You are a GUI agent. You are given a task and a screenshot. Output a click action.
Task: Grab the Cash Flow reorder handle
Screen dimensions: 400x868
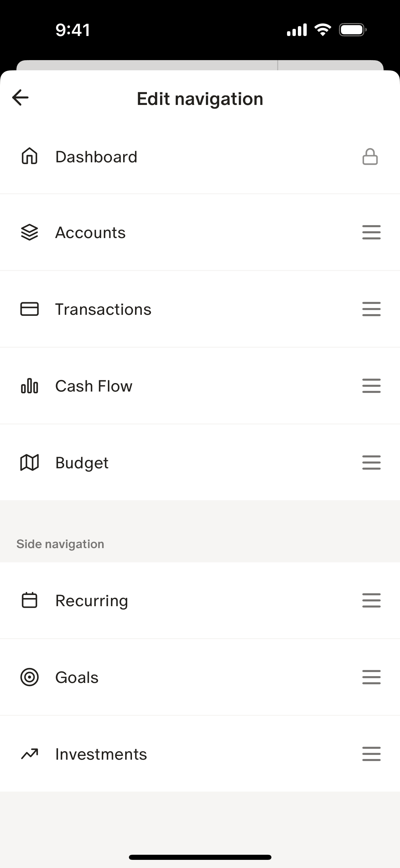click(x=371, y=386)
